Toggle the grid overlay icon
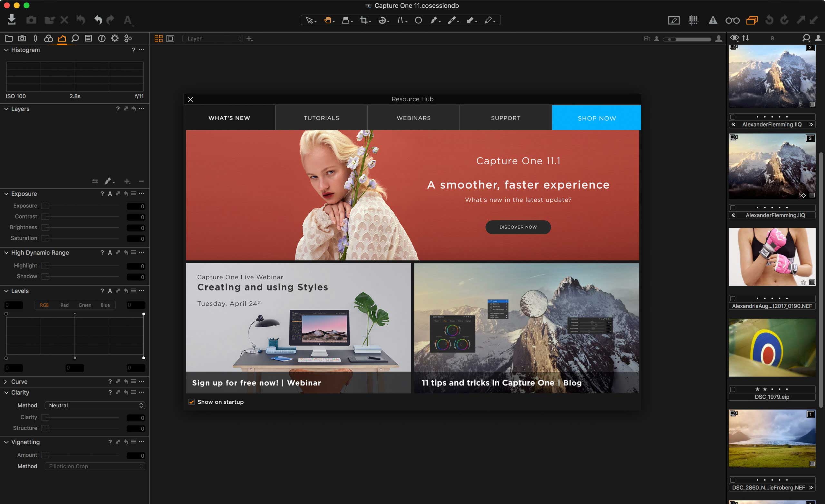Screen dimensions: 825x504 [x=693, y=20]
